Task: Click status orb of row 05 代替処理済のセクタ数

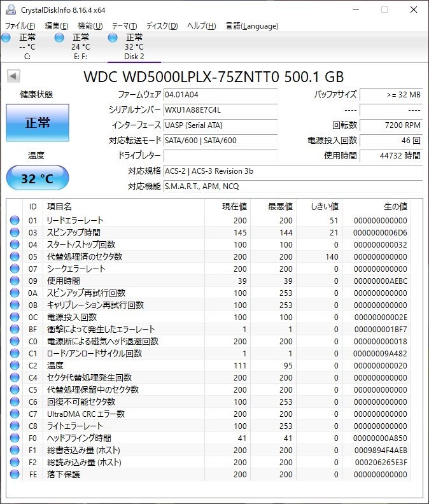Action: click(x=15, y=256)
